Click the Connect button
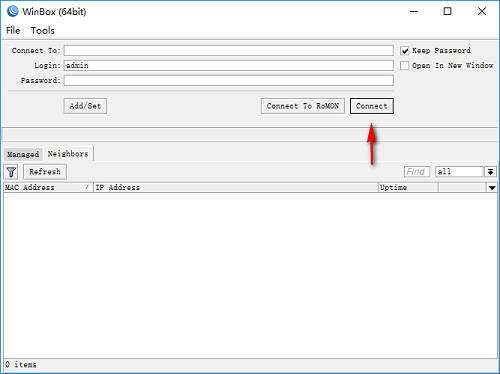 372,106
